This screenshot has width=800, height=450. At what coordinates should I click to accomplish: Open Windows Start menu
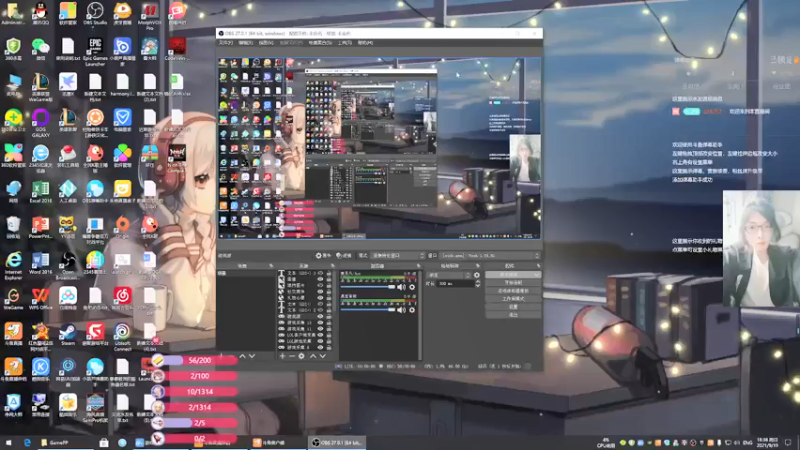[8, 443]
